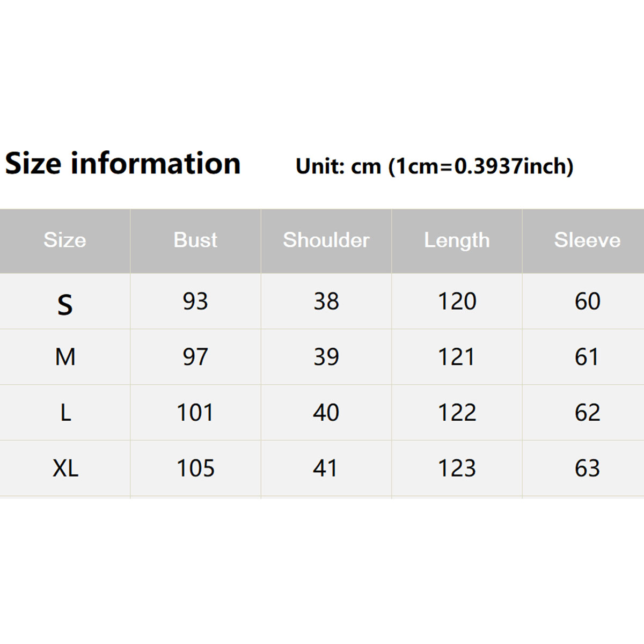Click bust value 93 for size S
644x644 pixels.
click(195, 301)
